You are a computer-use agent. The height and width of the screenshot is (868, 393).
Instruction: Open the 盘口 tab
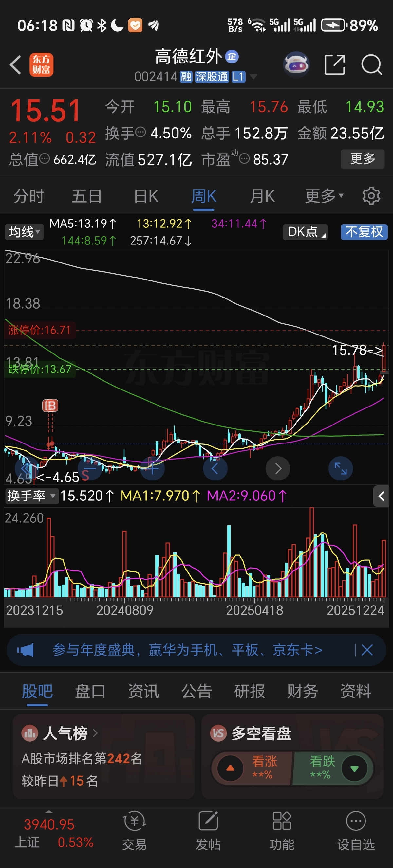[x=90, y=692]
